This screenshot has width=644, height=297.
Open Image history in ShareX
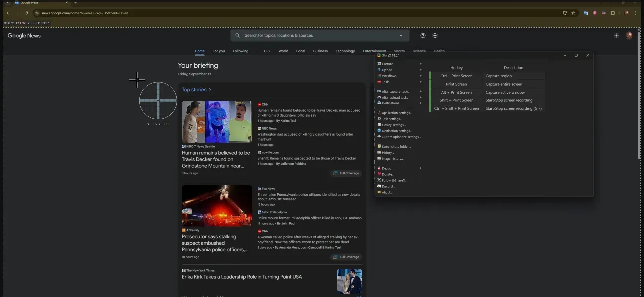(x=392, y=158)
